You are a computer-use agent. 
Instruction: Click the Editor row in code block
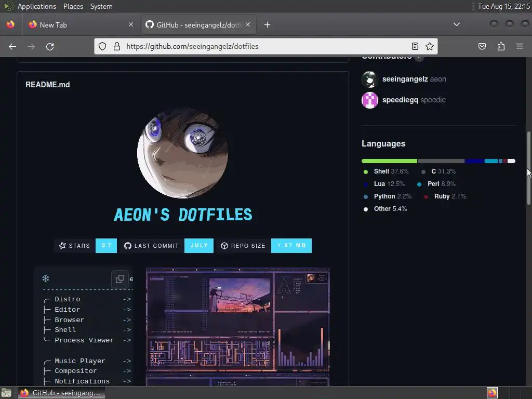(x=87, y=310)
